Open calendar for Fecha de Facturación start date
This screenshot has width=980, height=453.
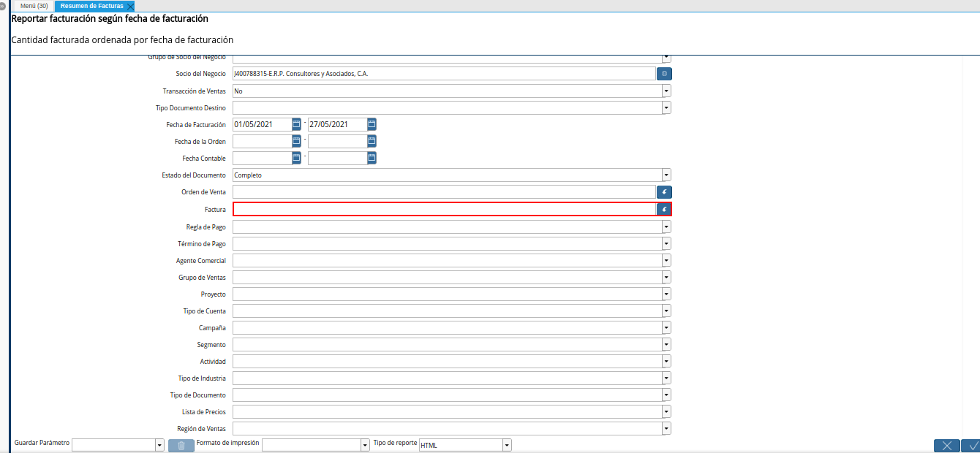pos(296,124)
